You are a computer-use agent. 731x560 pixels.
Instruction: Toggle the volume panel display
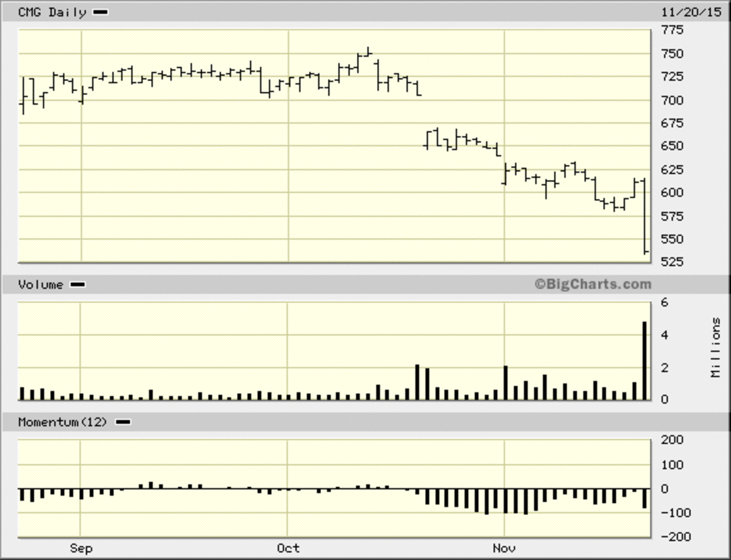point(335,350)
